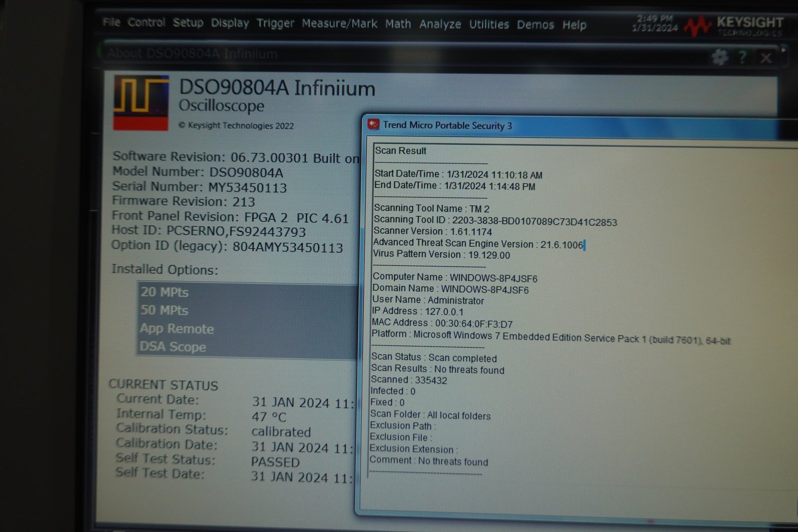The image size is (798, 532).
Task: Click the Model Number DSO90804A line
Action: point(198,172)
